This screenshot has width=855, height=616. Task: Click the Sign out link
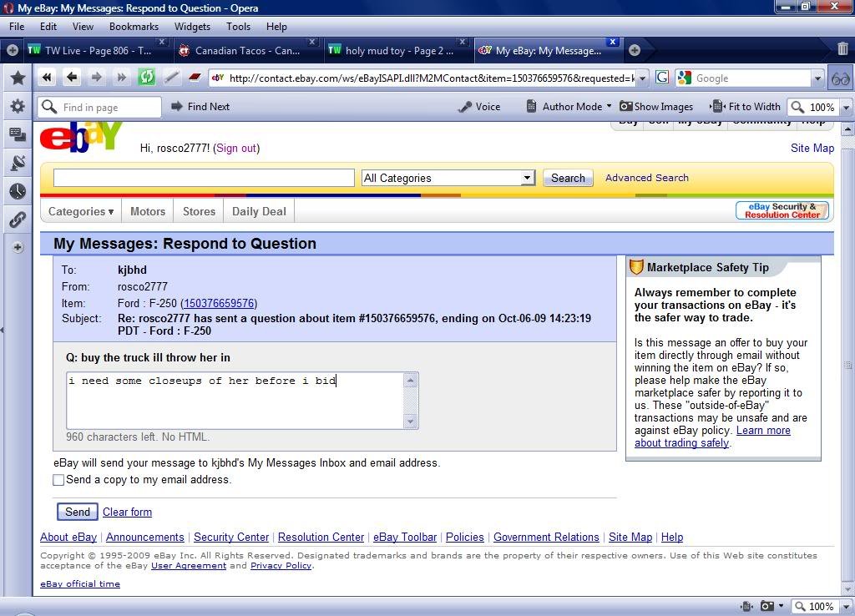pos(236,149)
